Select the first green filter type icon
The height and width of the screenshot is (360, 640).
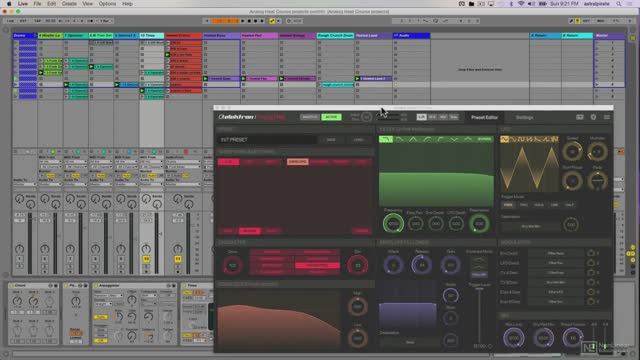coord(385,140)
